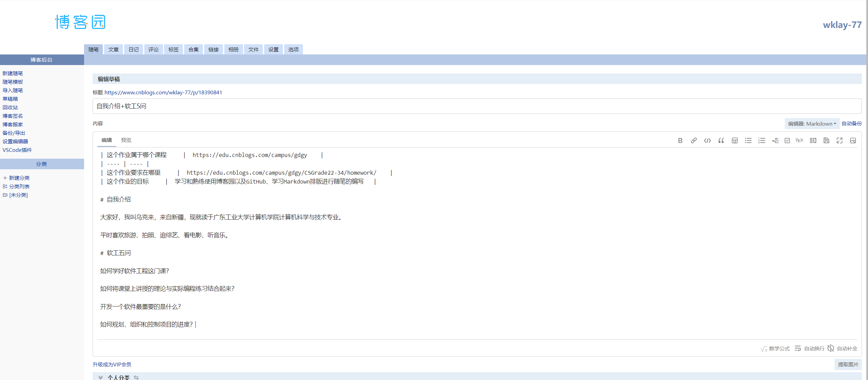The width and height of the screenshot is (868, 380).
Task: Open the 编辑器: Markdown dropdown
Action: pos(812,124)
